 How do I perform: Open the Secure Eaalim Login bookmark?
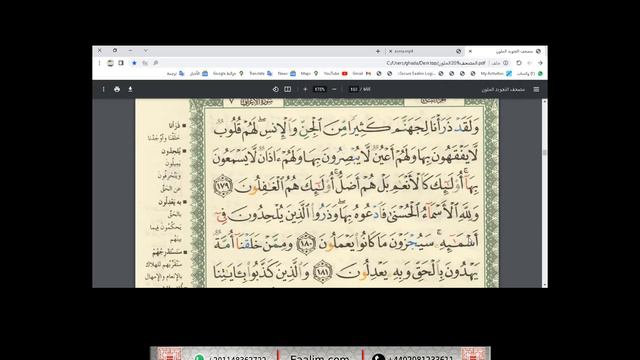(x=420, y=73)
